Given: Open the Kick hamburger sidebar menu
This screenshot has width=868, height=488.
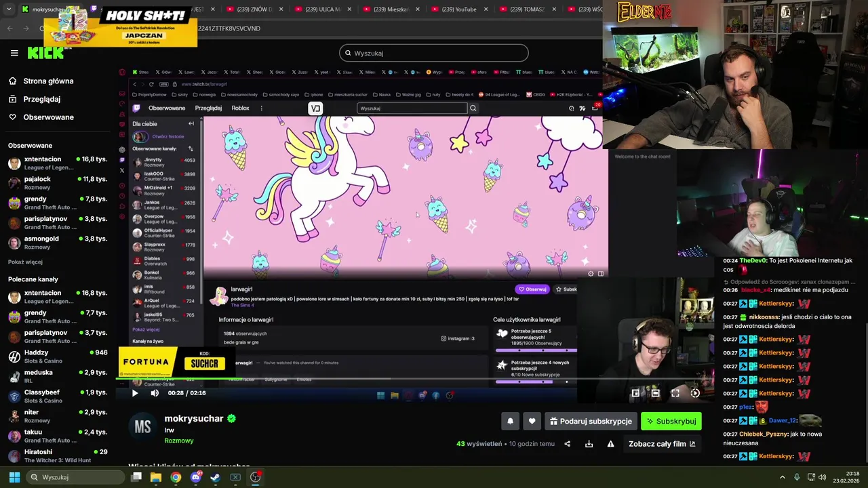Looking at the screenshot, I should coord(14,53).
